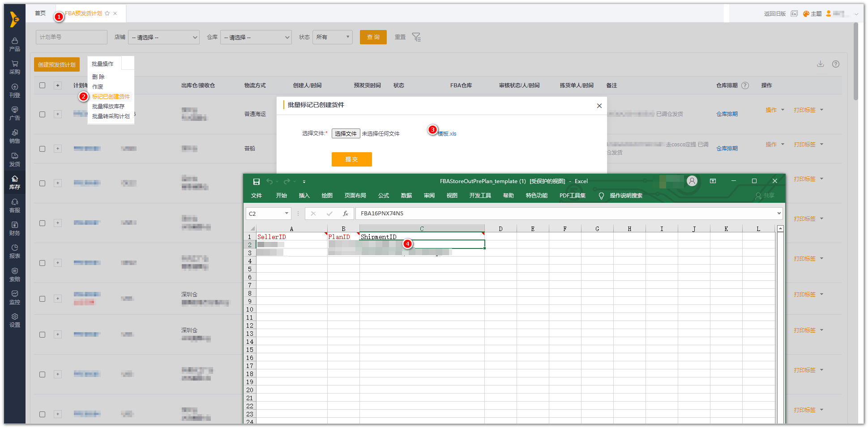Open the 仓库 dropdown
The height and width of the screenshot is (428, 868).
[256, 37]
